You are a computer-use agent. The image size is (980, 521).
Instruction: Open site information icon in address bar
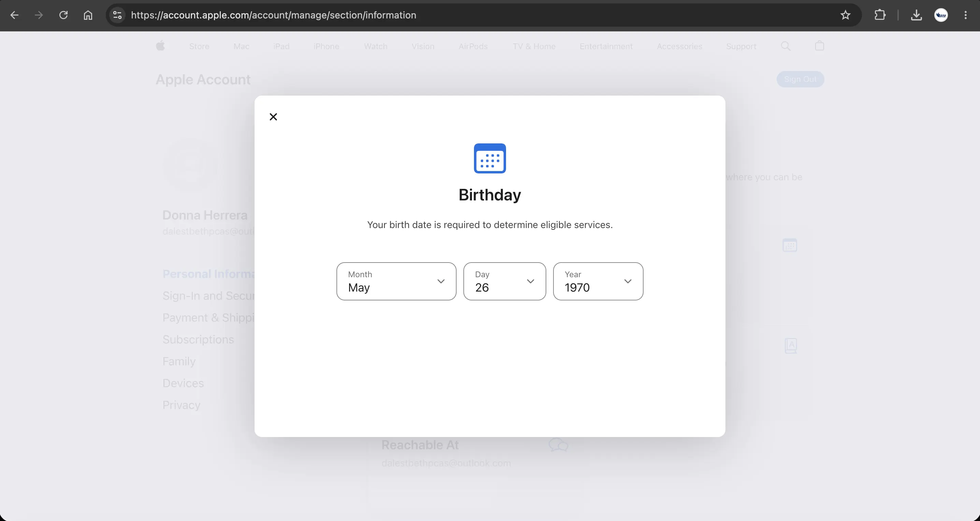coord(117,15)
